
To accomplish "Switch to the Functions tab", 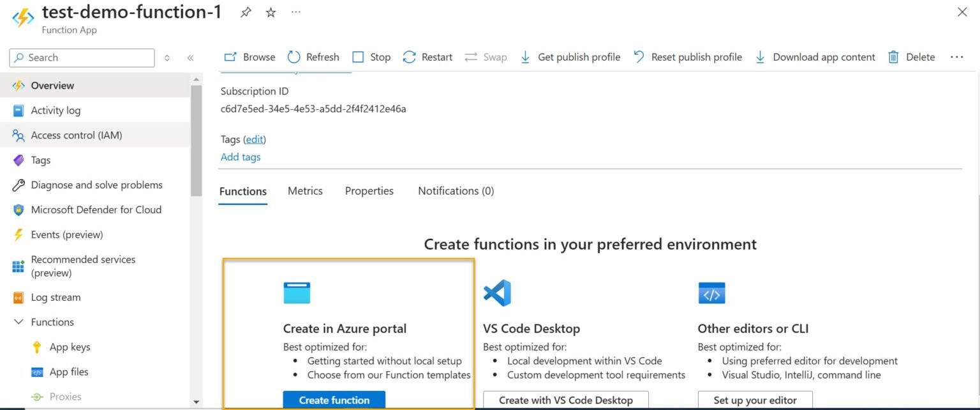I will 243,191.
